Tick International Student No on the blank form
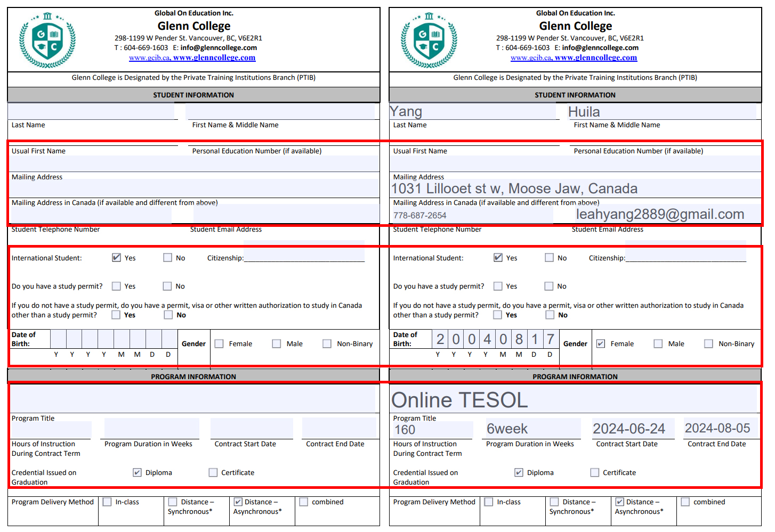 (167, 258)
